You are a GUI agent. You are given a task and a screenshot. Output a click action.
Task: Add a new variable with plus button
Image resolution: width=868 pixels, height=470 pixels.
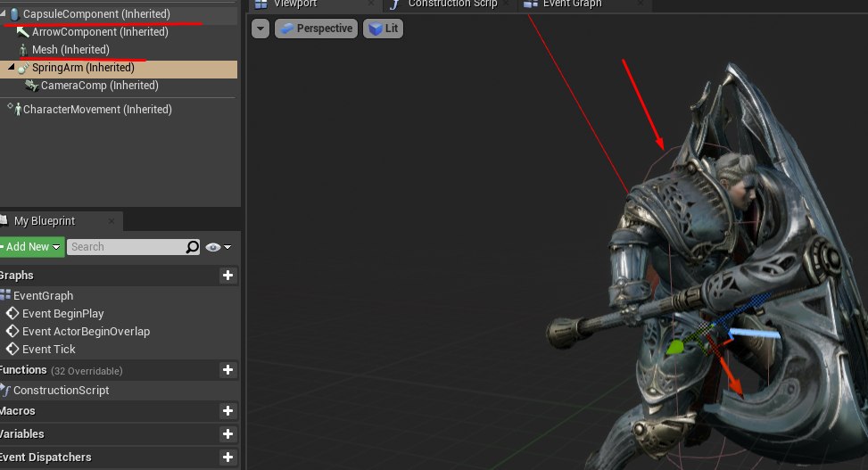point(227,434)
